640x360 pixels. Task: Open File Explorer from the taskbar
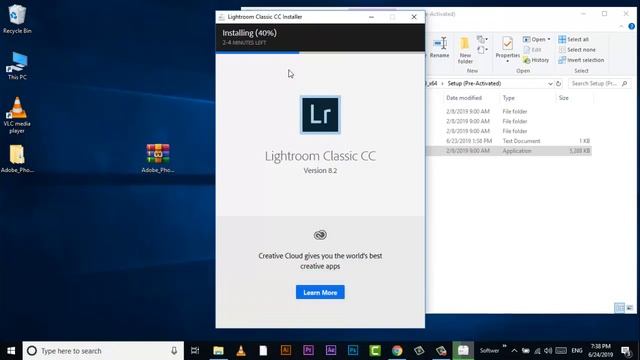(x=218, y=351)
